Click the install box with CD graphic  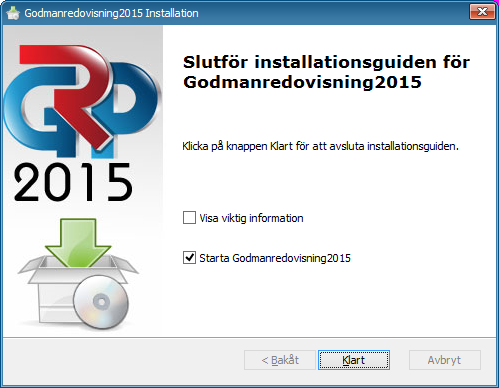[x=78, y=274]
